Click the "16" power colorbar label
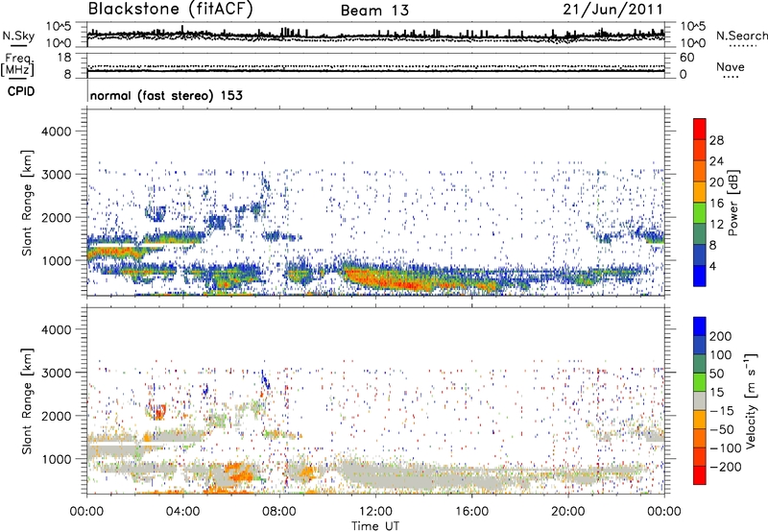 click(716, 204)
